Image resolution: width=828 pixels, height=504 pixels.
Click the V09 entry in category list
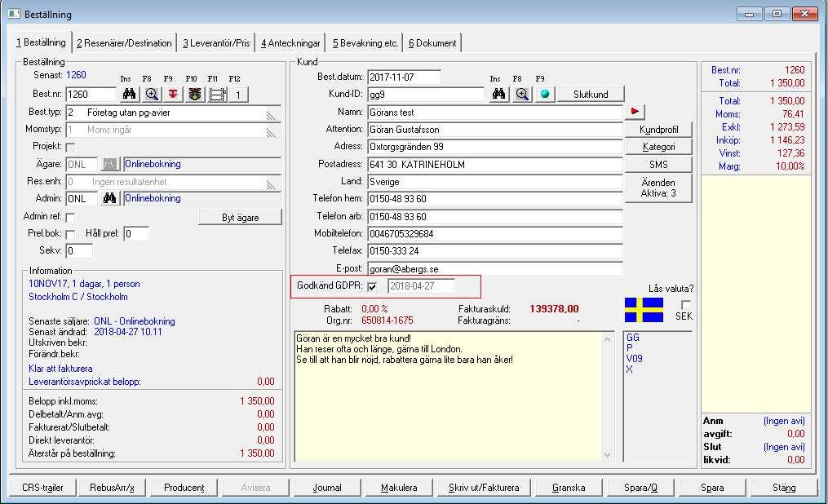[634, 359]
